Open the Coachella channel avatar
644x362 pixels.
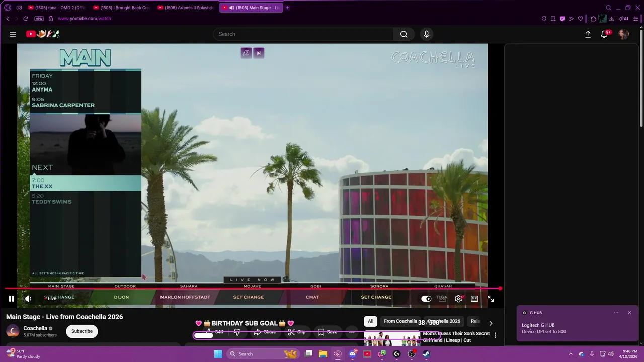[13, 331]
